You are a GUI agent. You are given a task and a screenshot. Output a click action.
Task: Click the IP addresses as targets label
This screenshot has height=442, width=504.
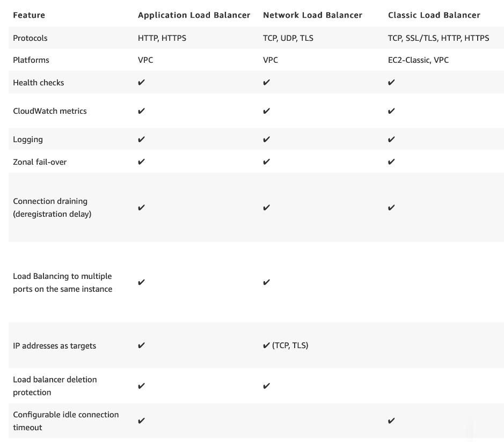coord(54,345)
